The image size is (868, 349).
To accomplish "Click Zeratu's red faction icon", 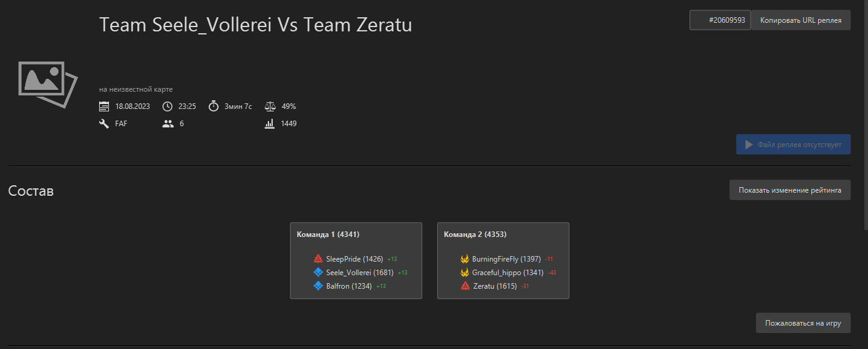I will [465, 286].
